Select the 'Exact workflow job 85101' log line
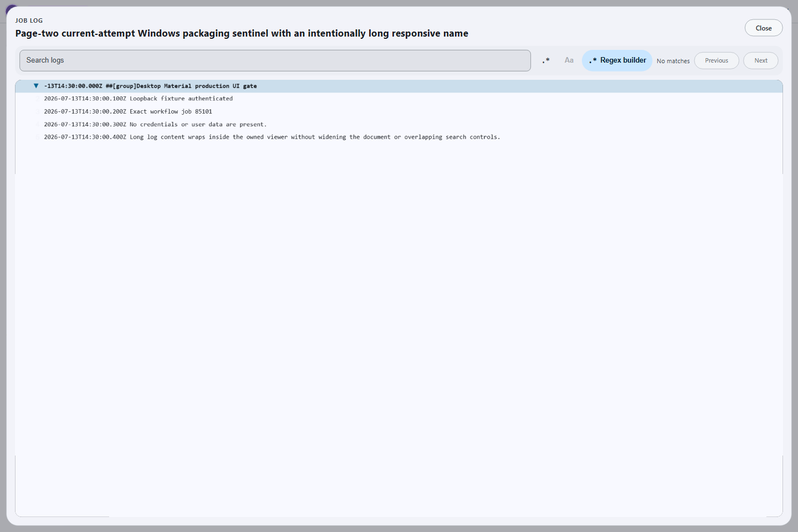798x532 pixels. pos(399,111)
